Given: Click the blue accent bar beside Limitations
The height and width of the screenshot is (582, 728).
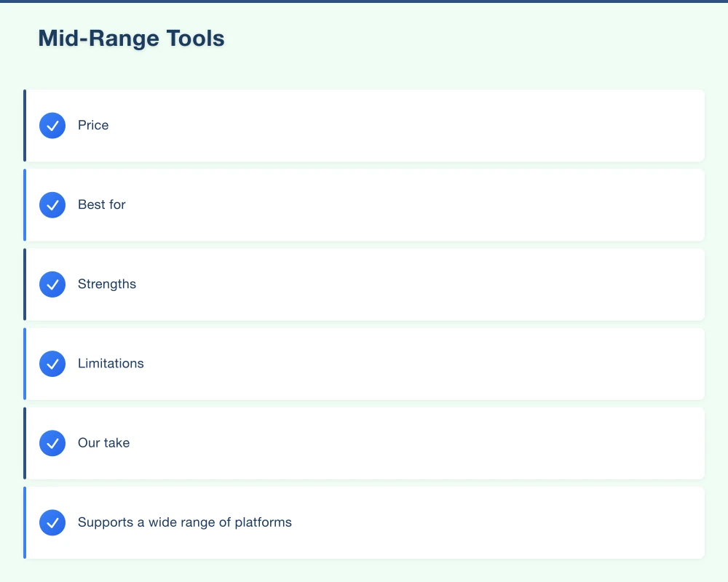Looking at the screenshot, I should 25,363.
